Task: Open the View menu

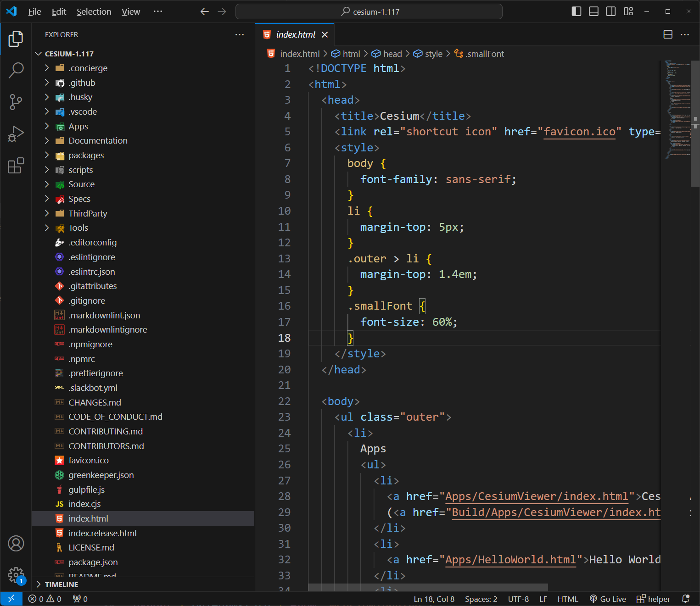Action: pyautogui.click(x=131, y=11)
